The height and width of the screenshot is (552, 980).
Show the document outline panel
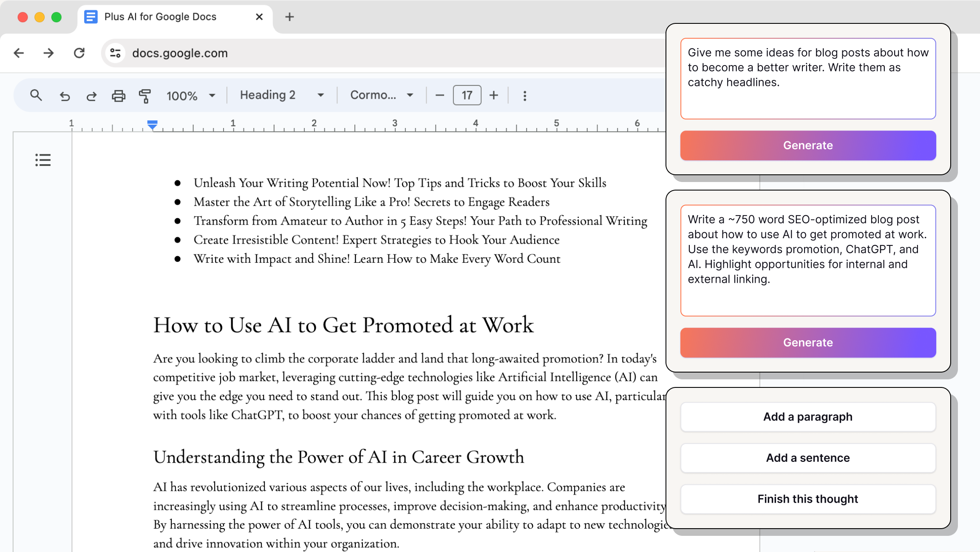click(43, 160)
